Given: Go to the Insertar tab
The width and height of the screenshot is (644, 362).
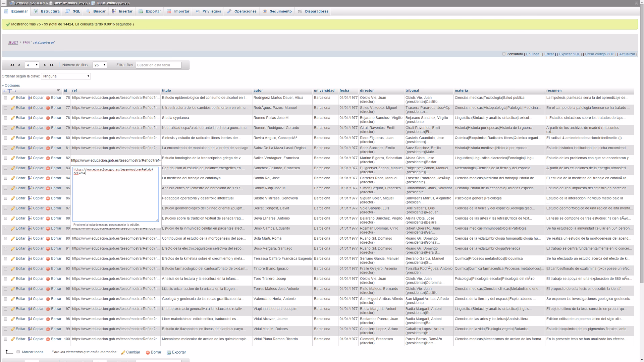Looking at the screenshot, I should click(x=122, y=11).
